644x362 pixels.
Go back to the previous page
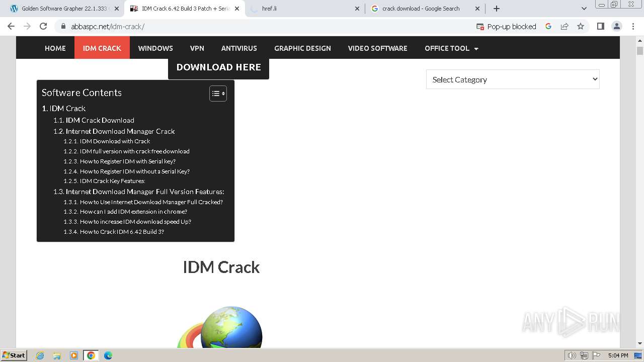click(x=11, y=27)
